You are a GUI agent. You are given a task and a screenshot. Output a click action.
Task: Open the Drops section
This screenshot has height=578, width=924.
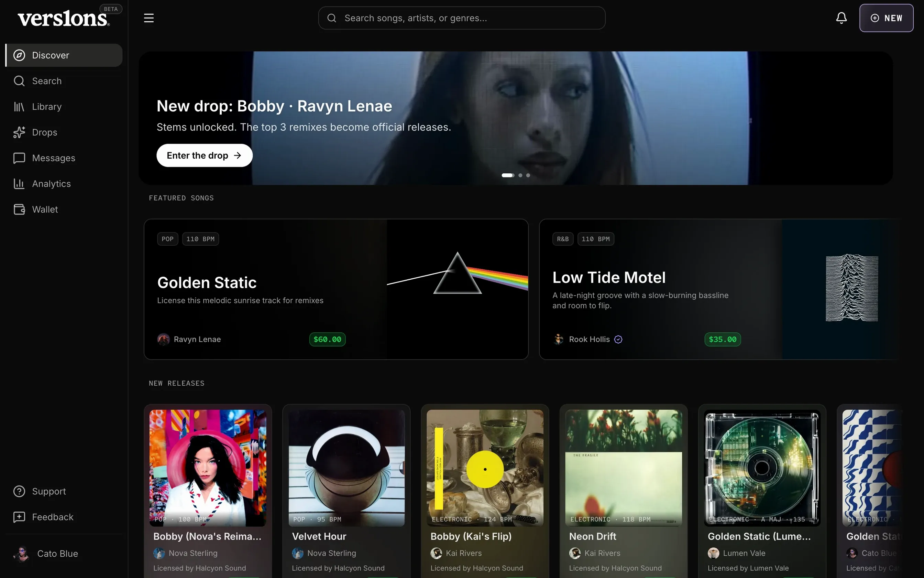pos(64,132)
